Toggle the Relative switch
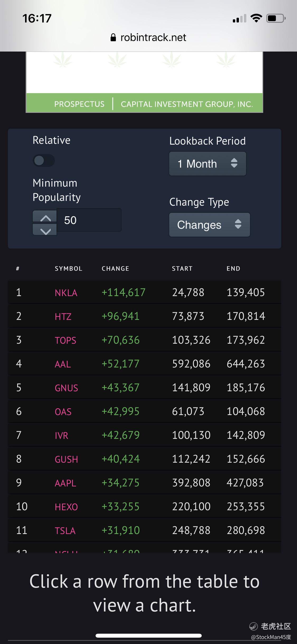 tap(44, 160)
